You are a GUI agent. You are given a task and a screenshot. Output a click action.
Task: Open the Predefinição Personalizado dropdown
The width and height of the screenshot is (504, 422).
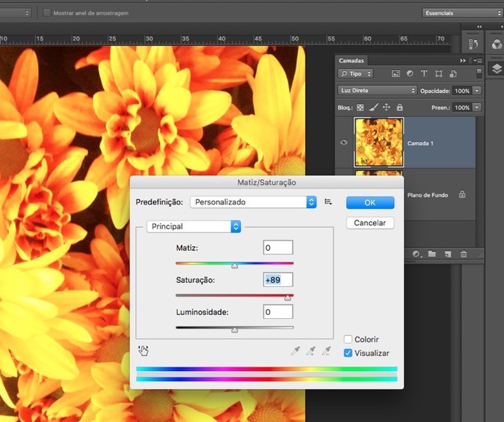(x=253, y=202)
